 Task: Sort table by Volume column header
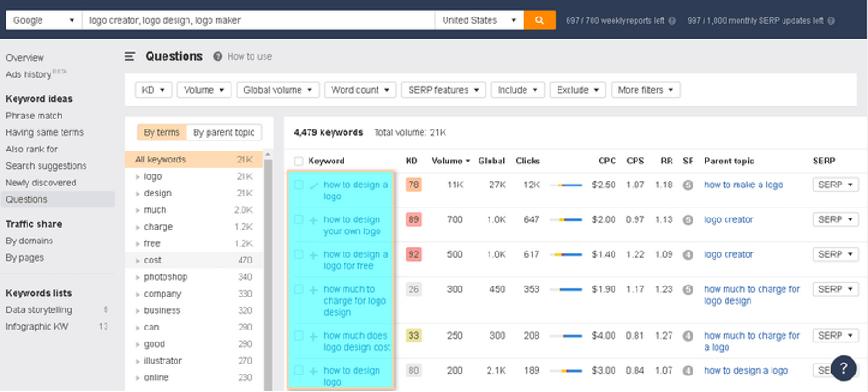point(451,161)
